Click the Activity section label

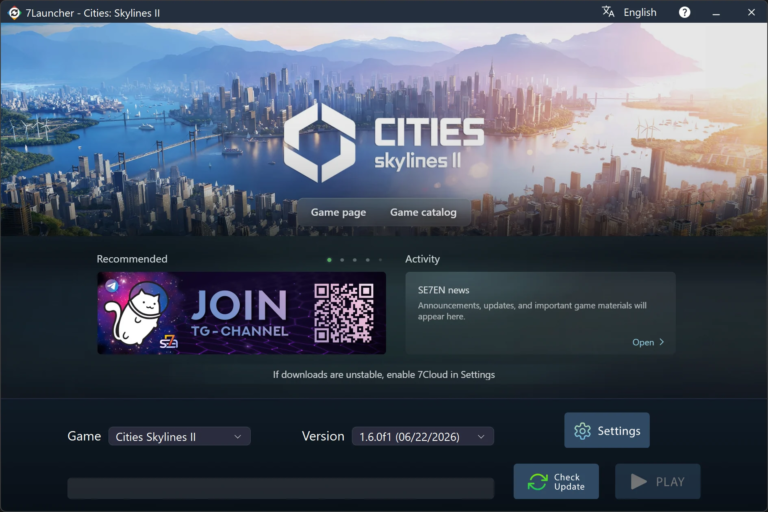422,259
